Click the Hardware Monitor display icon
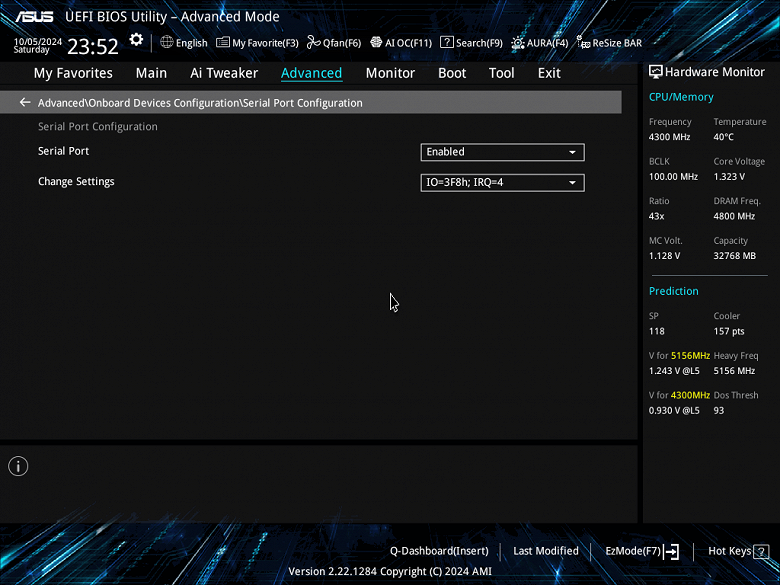The image size is (780, 585). (x=656, y=72)
